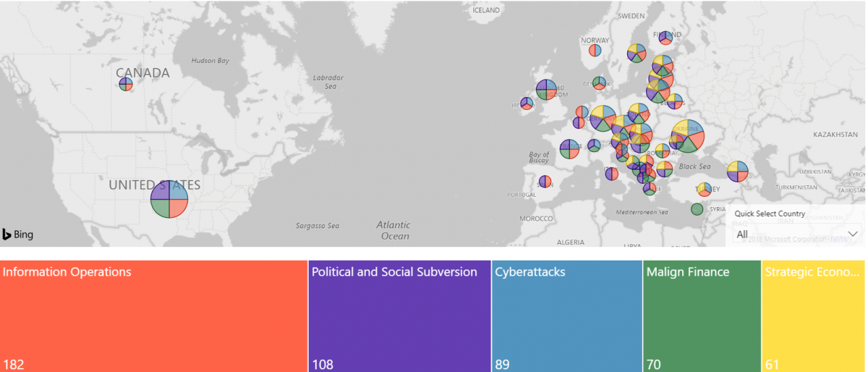Choose the green Malign Finance tile

click(702, 316)
